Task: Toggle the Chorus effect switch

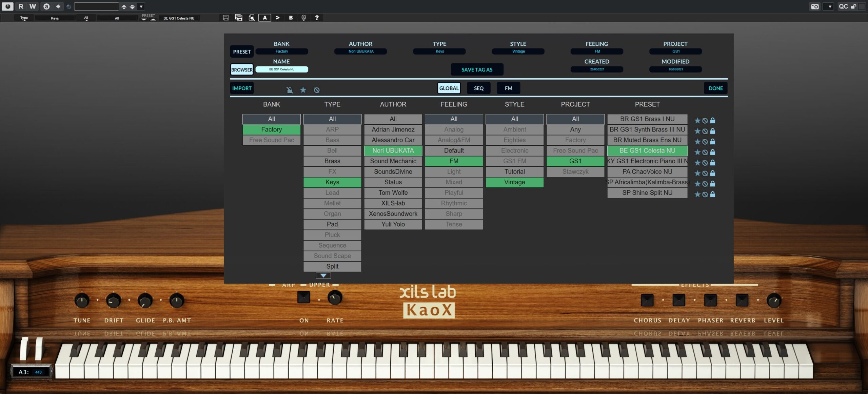Action: [x=647, y=300]
